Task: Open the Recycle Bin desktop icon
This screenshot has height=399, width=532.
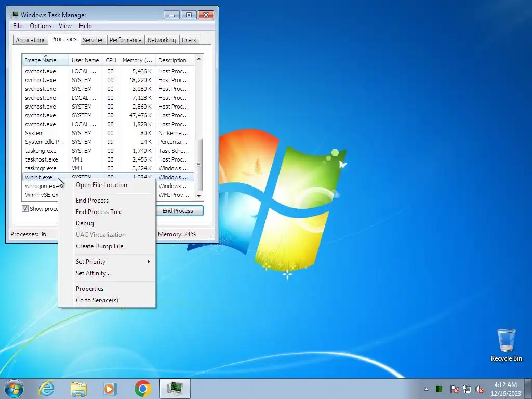Action: coord(506,345)
